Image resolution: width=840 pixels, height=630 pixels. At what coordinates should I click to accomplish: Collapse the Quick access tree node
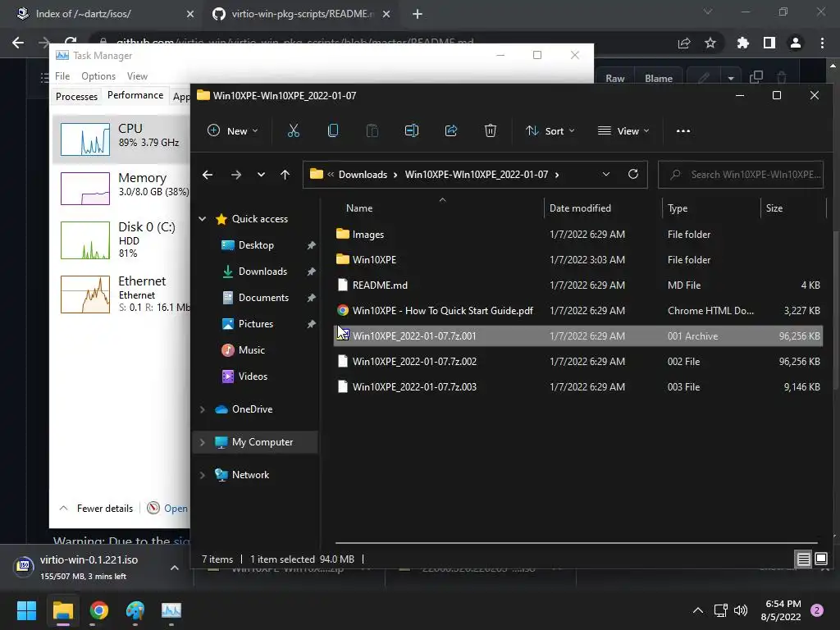coord(203,218)
